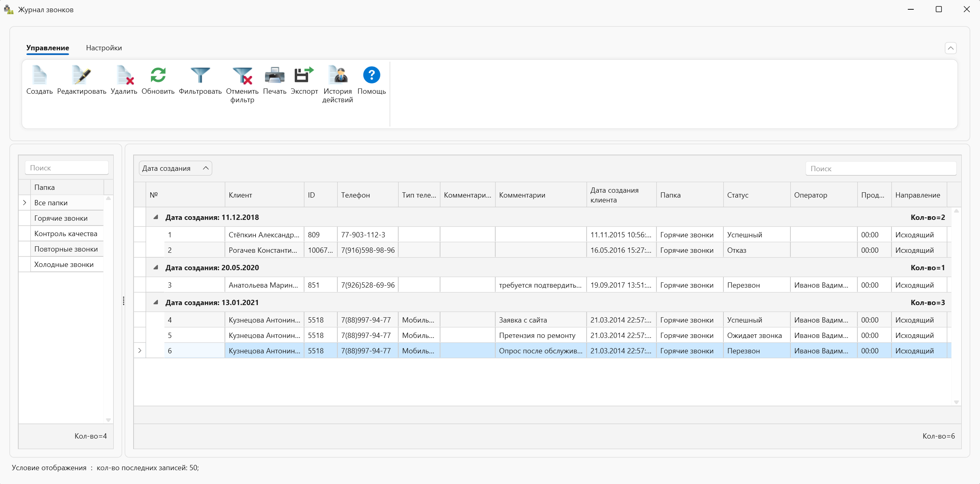The height and width of the screenshot is (484, 980).
Task: Click the Журнал звонков app icon in title bar
Action: pyautogui.click(x=9, y=9)
